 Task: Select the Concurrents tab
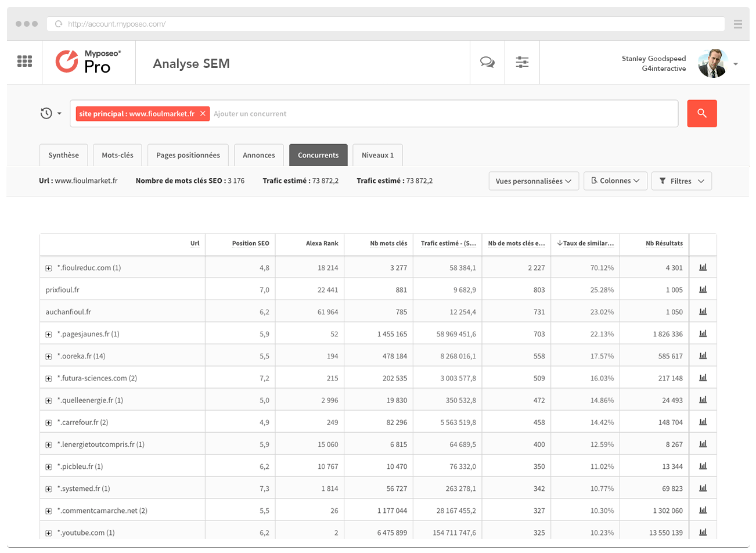click(318, 155)
